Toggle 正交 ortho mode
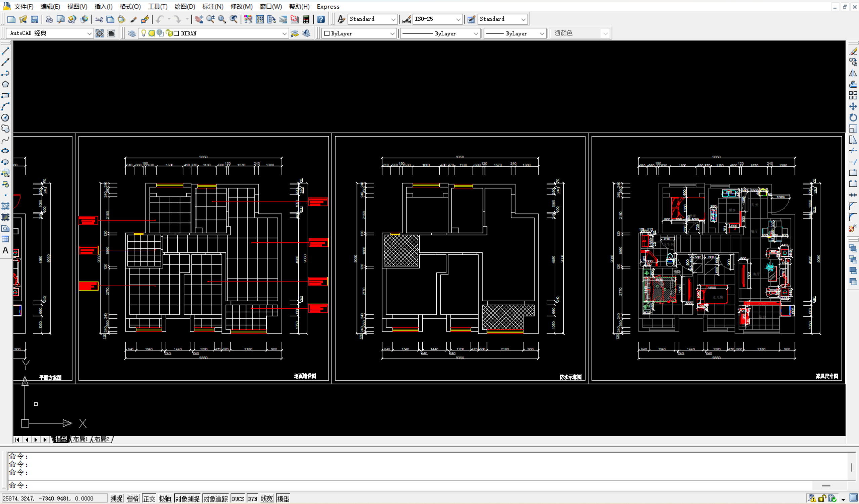 pyautogui.click(x=149, y=499)
